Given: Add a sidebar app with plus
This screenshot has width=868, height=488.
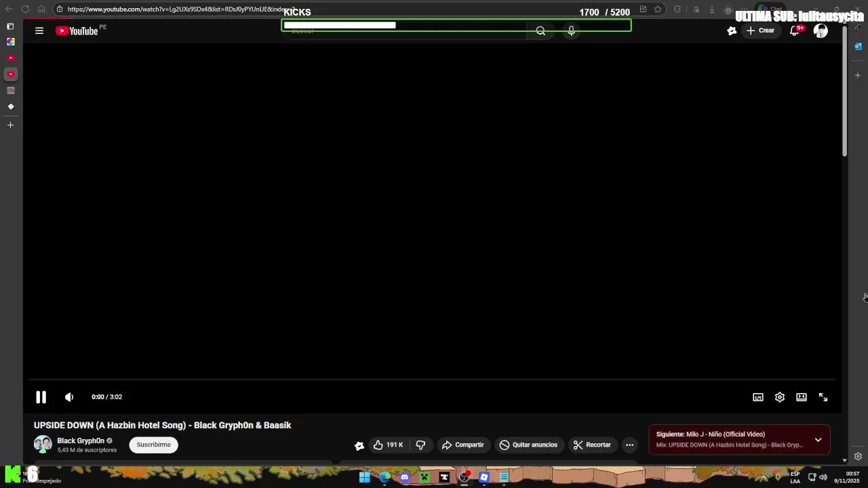Looking at the screenshot, I should [858, 75].
